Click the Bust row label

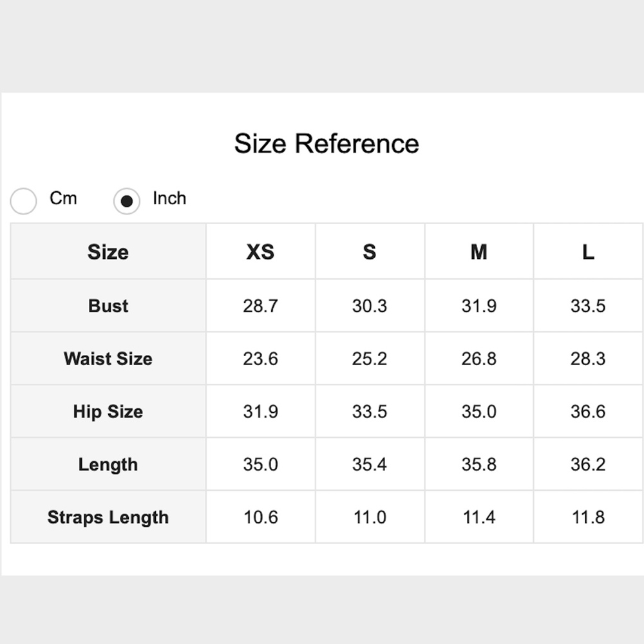108,306
